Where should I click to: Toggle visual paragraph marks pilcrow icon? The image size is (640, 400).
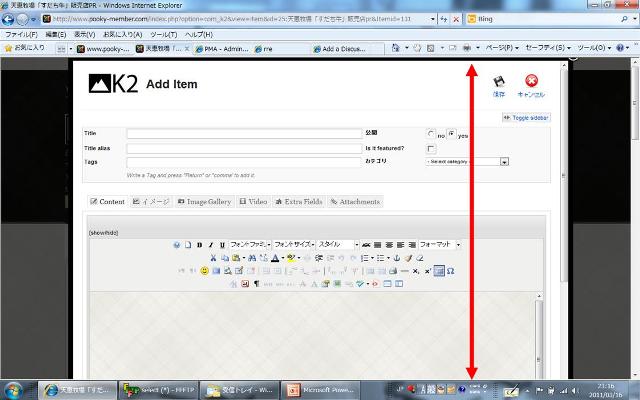click(x=256, y=284)
